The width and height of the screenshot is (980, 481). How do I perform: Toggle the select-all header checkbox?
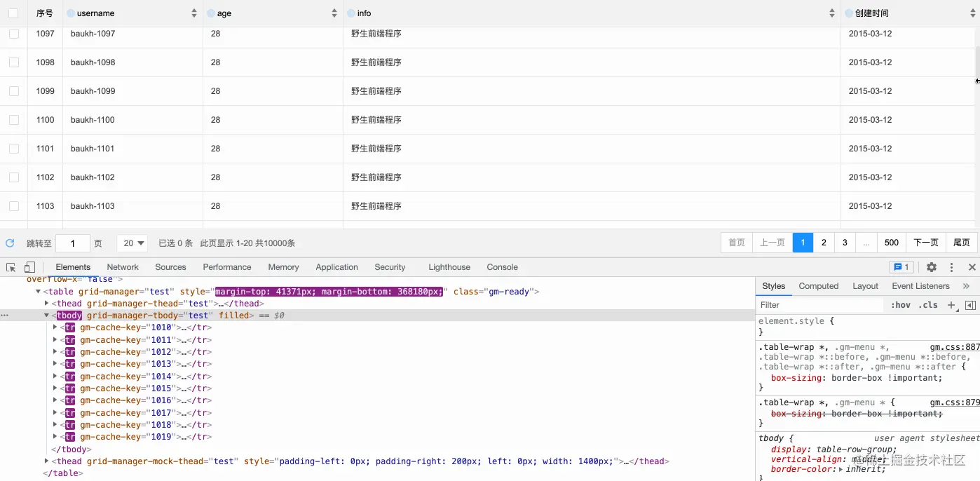[x=13, y=13]
